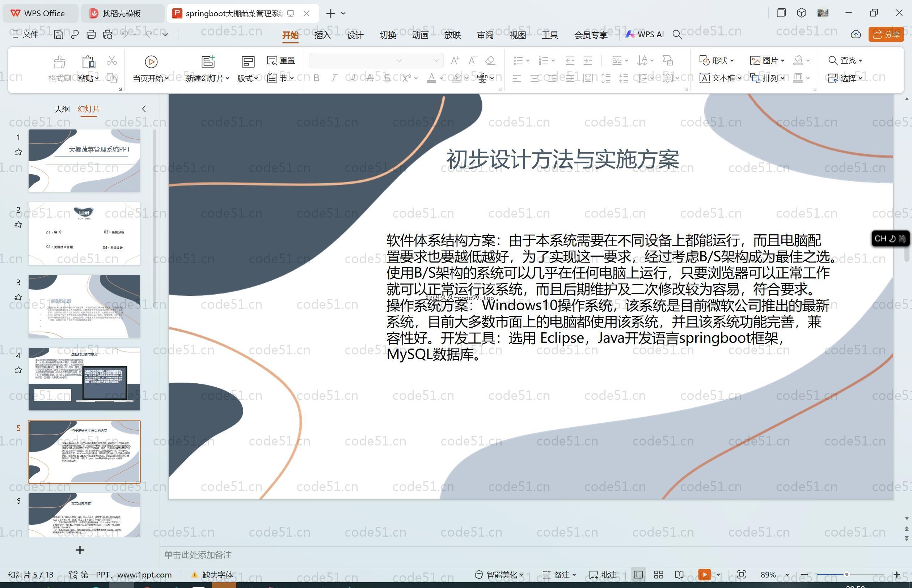Click the Undo arrow icon

pos(124,34)
